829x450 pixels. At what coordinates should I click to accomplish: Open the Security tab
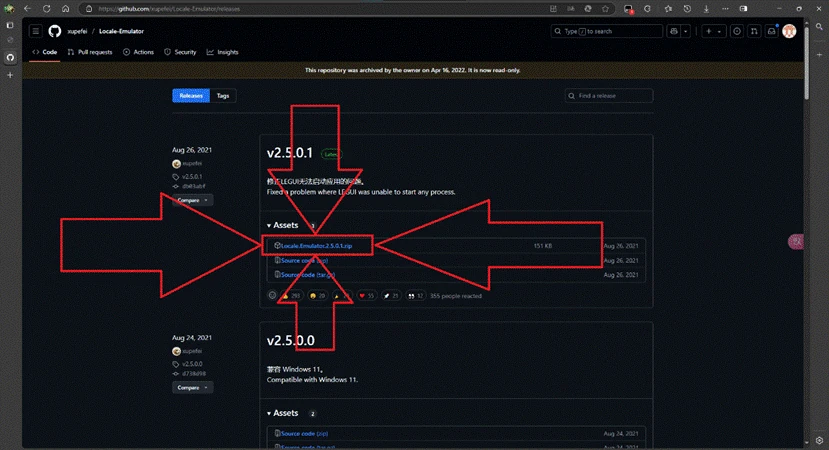click(180, 52)
